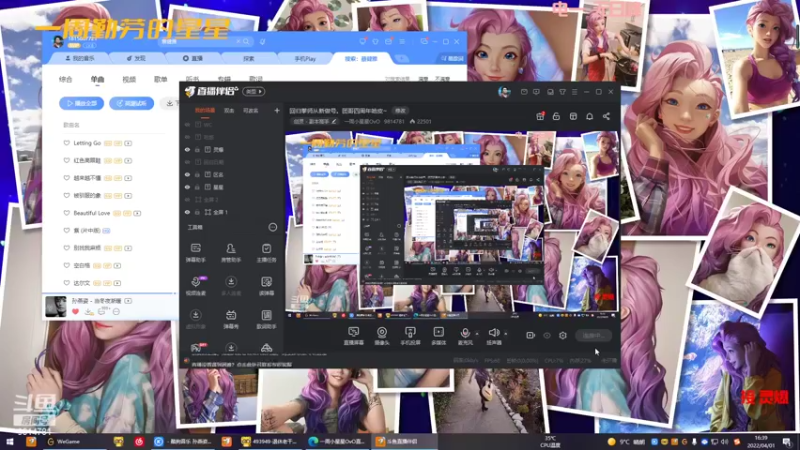
Task: Open My Music tab in music player
Action: tap(80, 59)
